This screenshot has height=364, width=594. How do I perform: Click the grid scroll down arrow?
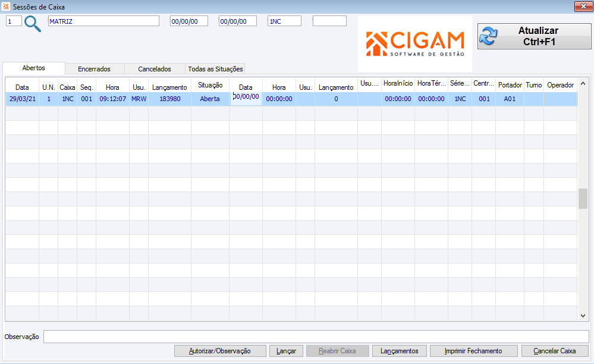(583, 315)
